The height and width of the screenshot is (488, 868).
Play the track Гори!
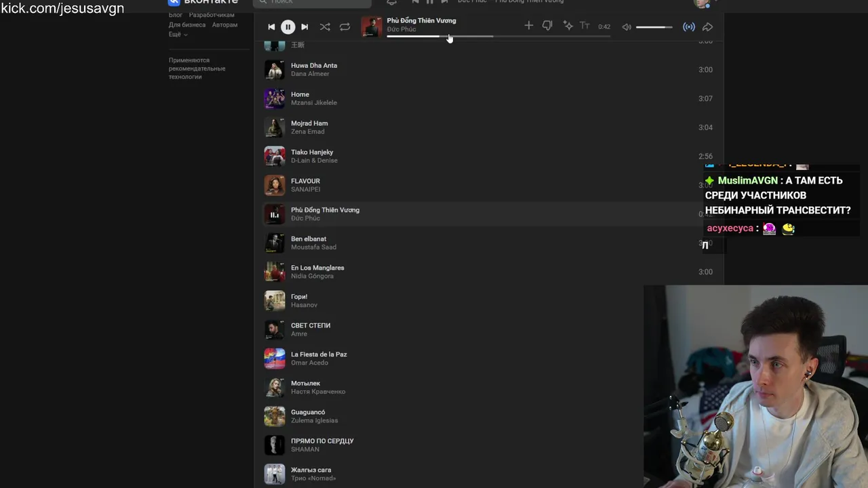point(299,297)
